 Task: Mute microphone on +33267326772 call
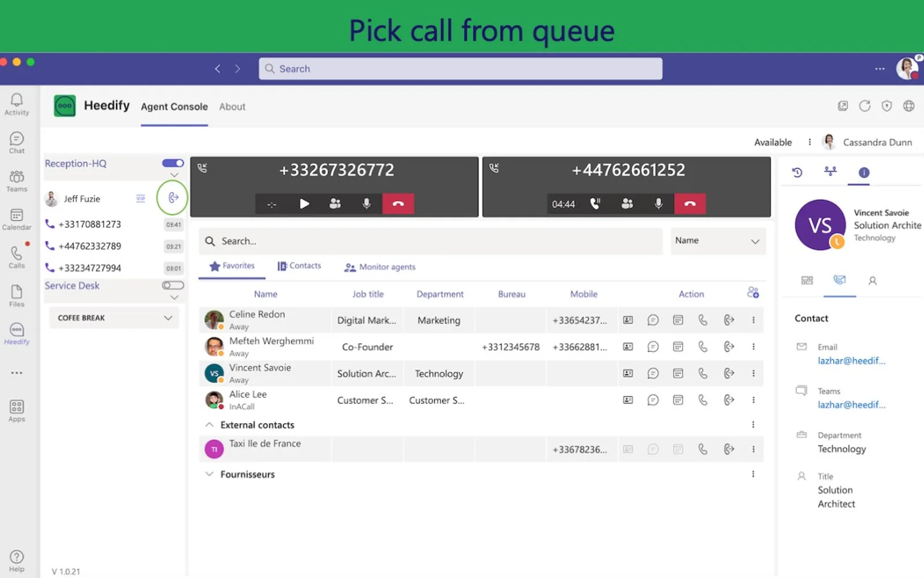click(366, 203)
